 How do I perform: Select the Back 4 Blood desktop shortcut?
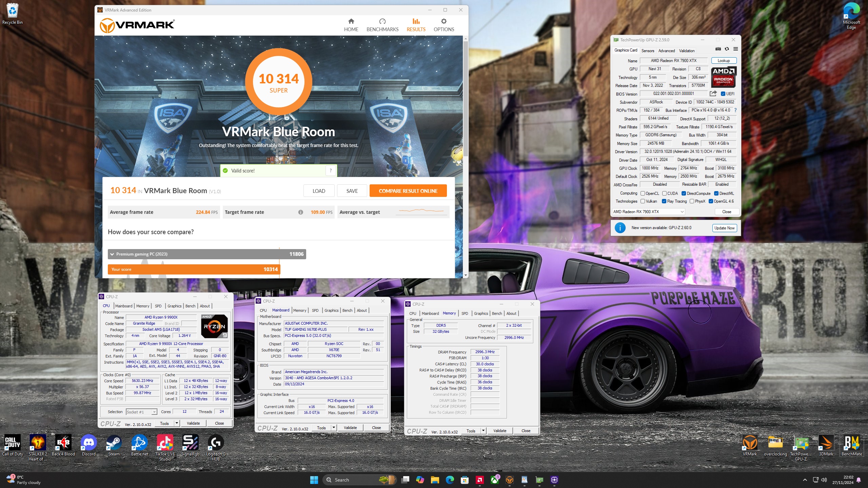tap(63, 445)
